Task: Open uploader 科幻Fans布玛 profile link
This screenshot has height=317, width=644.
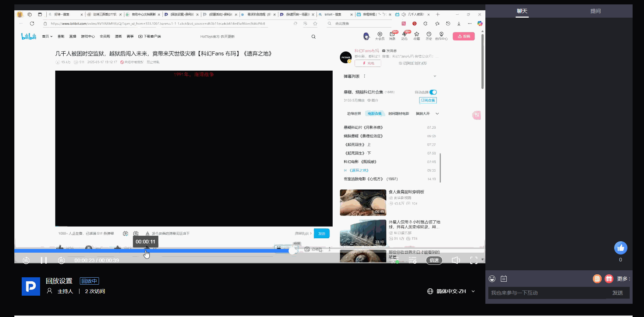Action: (367, 51)
